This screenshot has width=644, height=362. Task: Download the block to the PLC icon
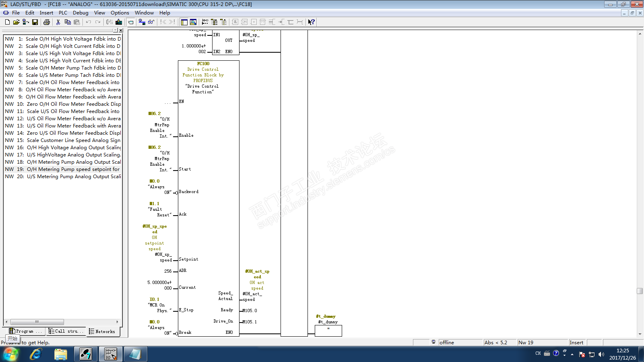119,22
